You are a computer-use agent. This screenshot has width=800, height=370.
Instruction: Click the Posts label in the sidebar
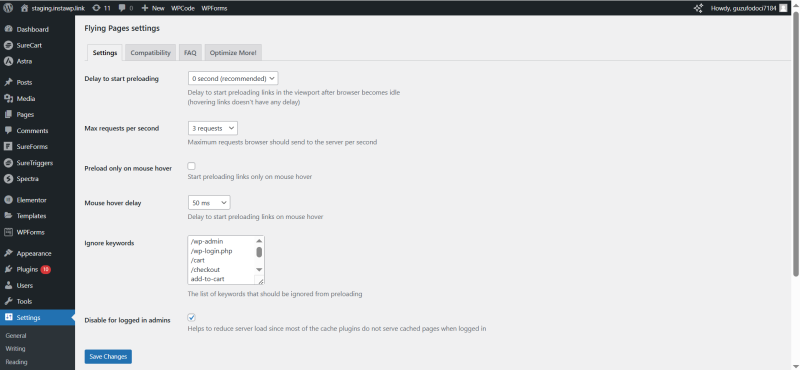pos(24,82)
